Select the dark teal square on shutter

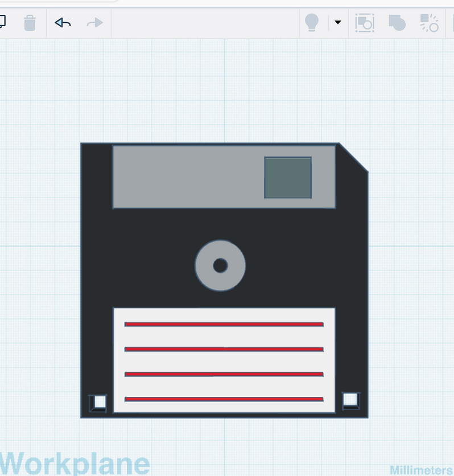[288, 178]
